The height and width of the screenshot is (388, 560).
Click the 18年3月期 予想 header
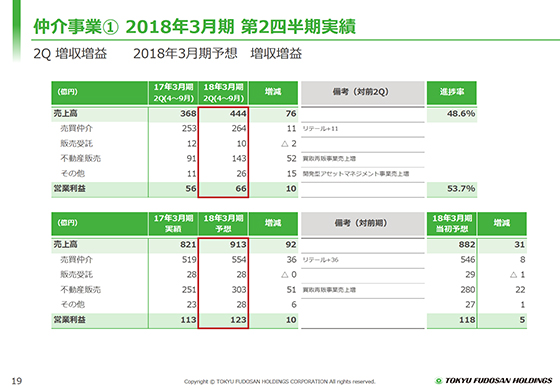[223, 224]
